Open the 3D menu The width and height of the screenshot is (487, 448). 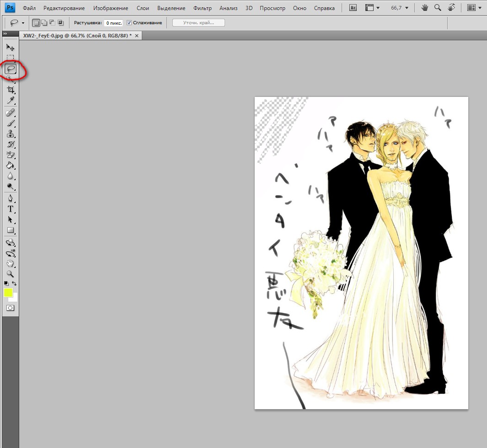pyautogui.click(x=249, y=8)
